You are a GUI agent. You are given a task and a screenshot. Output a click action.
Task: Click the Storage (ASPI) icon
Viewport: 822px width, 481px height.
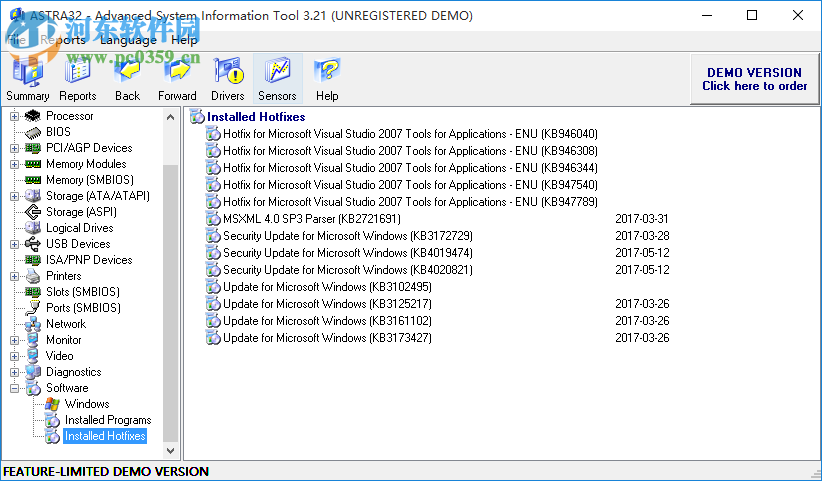33,212
